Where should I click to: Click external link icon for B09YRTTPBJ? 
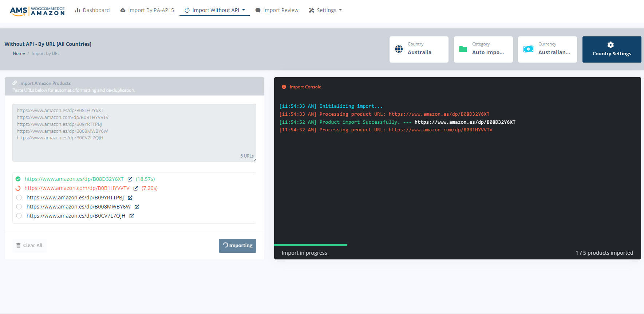(130, 198)
